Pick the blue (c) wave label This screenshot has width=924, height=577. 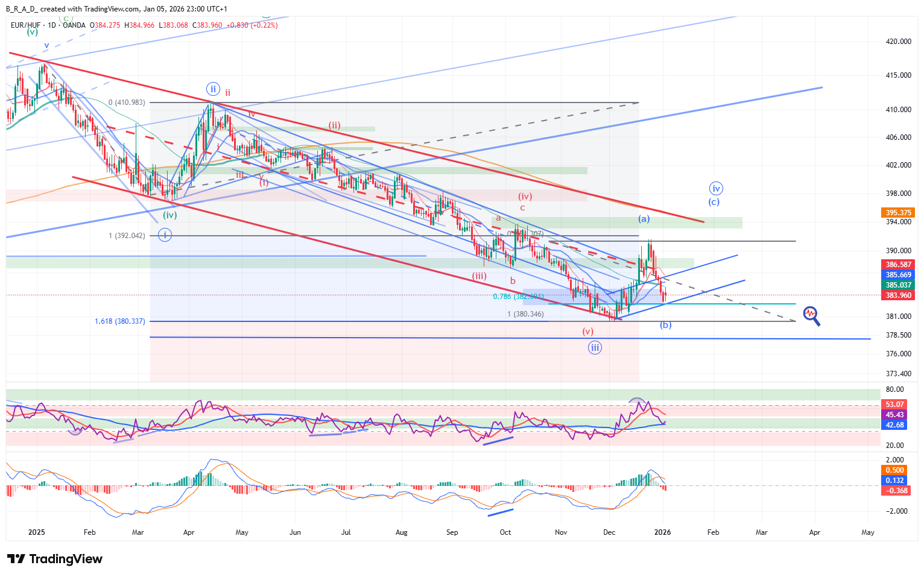pos(714,202)
